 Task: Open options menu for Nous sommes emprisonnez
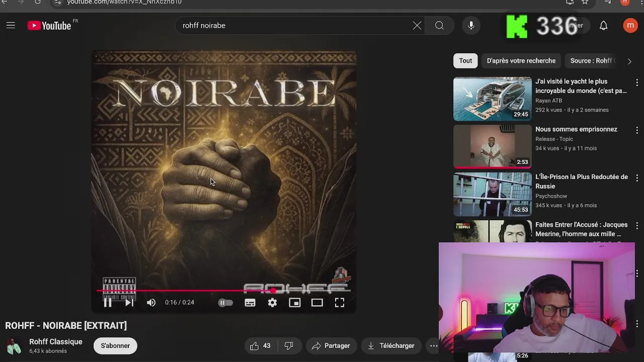(637, 130)
